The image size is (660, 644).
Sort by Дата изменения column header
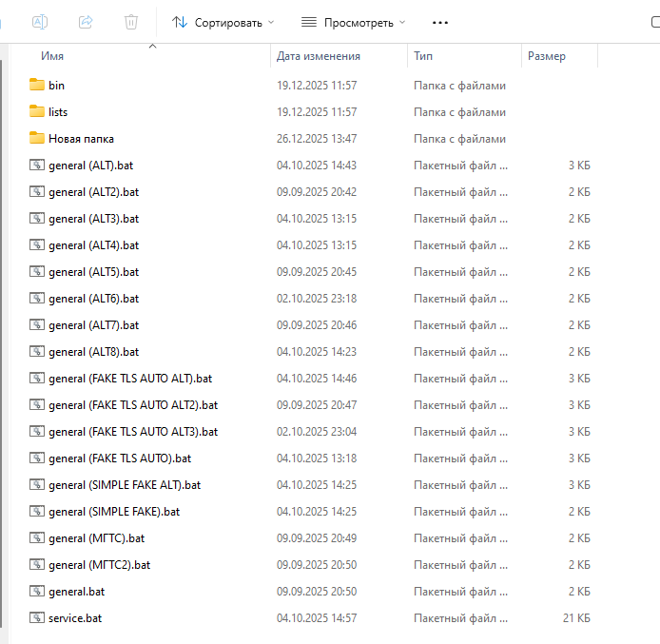point(319,56)
